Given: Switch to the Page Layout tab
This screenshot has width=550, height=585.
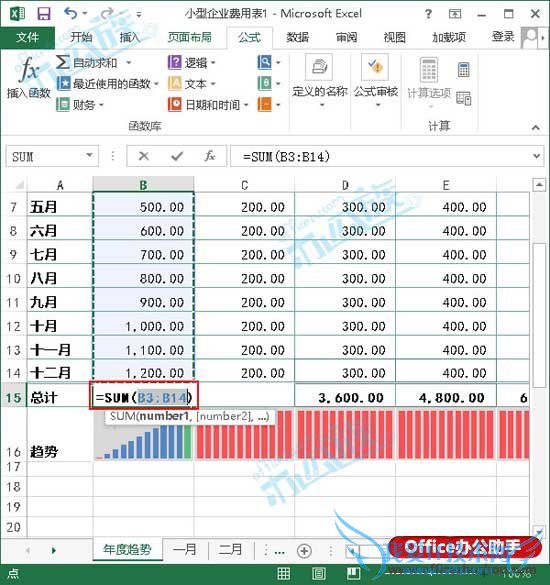Looking at the screenshot, I should tap(190, 37).
